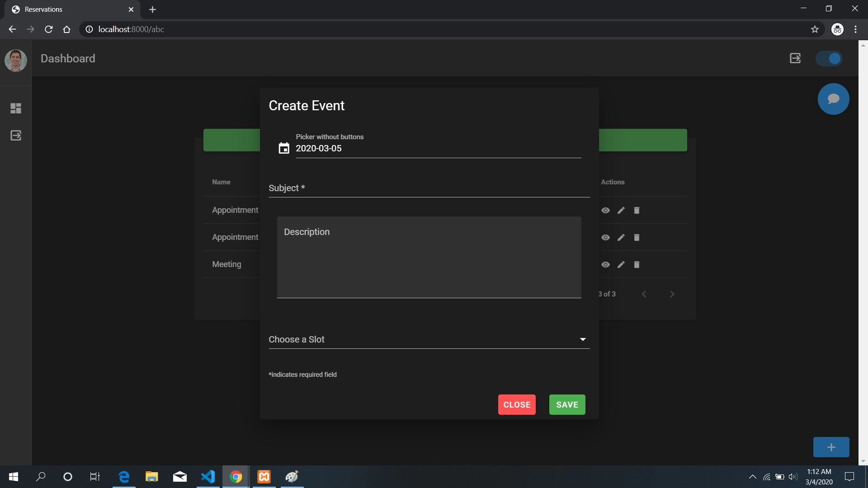The height and width of the screenshot is (488, 868).
Task: View the Meeting details via the eye icon
Action: coord(605,265)
